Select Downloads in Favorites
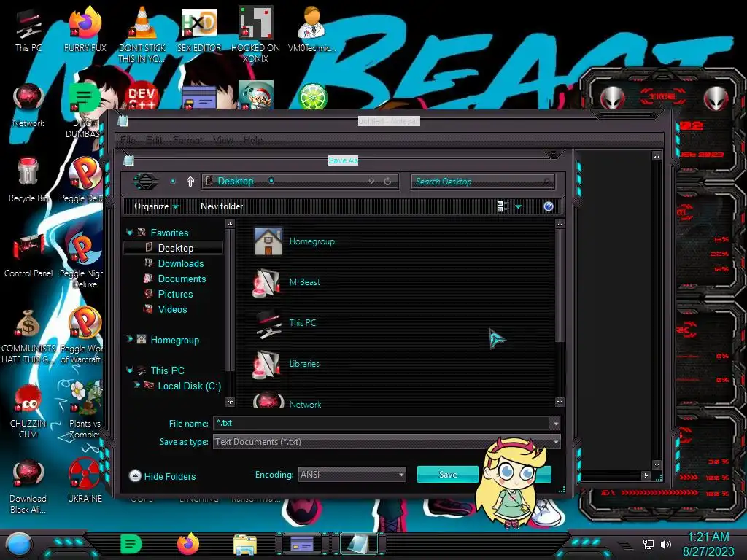 coord(181,263)
